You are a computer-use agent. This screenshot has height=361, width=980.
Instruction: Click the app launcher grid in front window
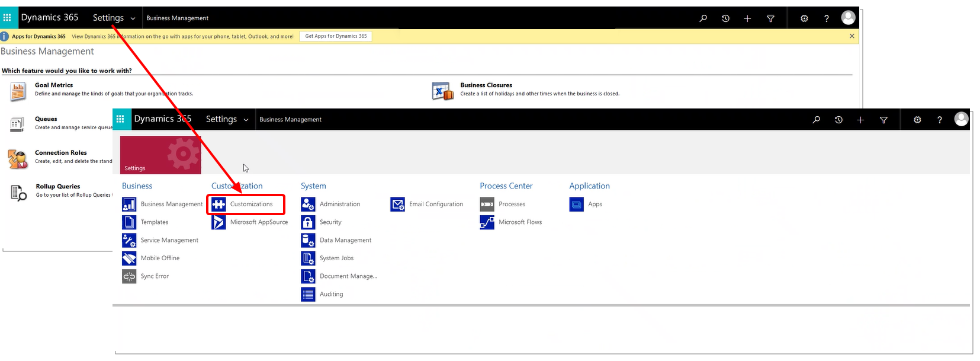[120, 119]
